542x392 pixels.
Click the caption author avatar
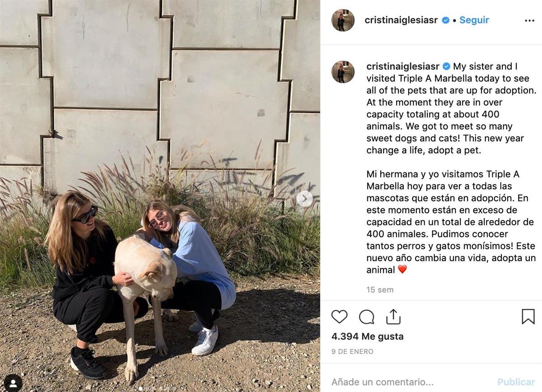coord(343,72)
